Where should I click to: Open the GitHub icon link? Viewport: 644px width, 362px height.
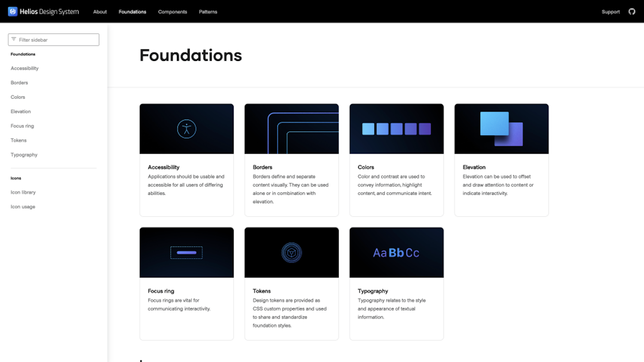[x=632, y=12]
